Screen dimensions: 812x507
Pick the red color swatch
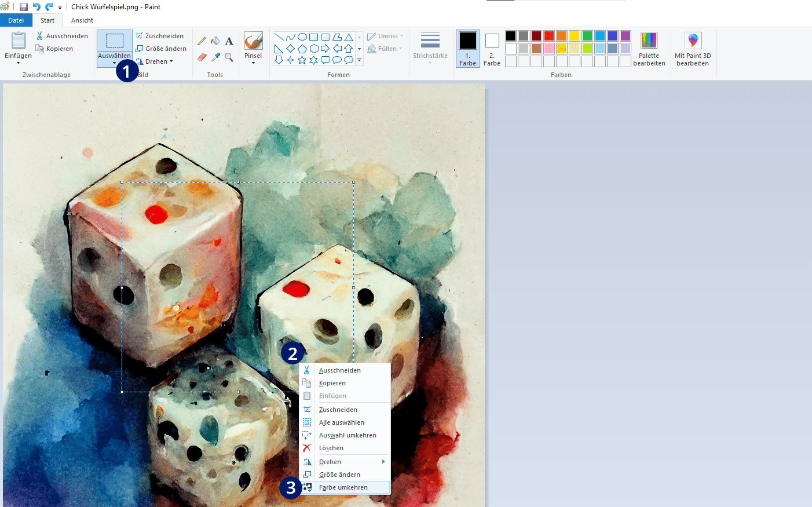[549, 36]
